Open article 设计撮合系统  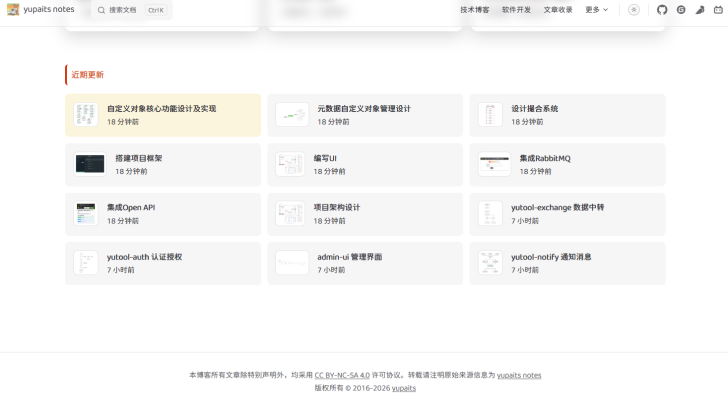coord(567,115)
